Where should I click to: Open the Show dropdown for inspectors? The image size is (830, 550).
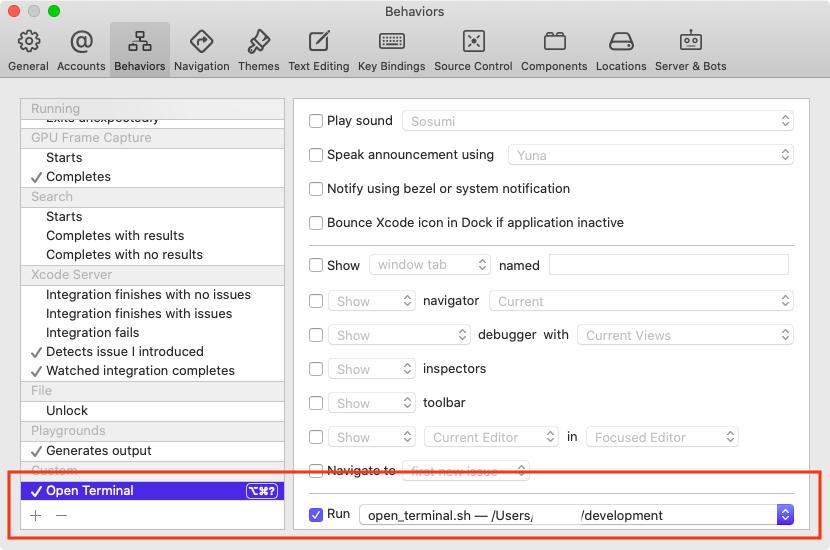click(x=372, y=369)
